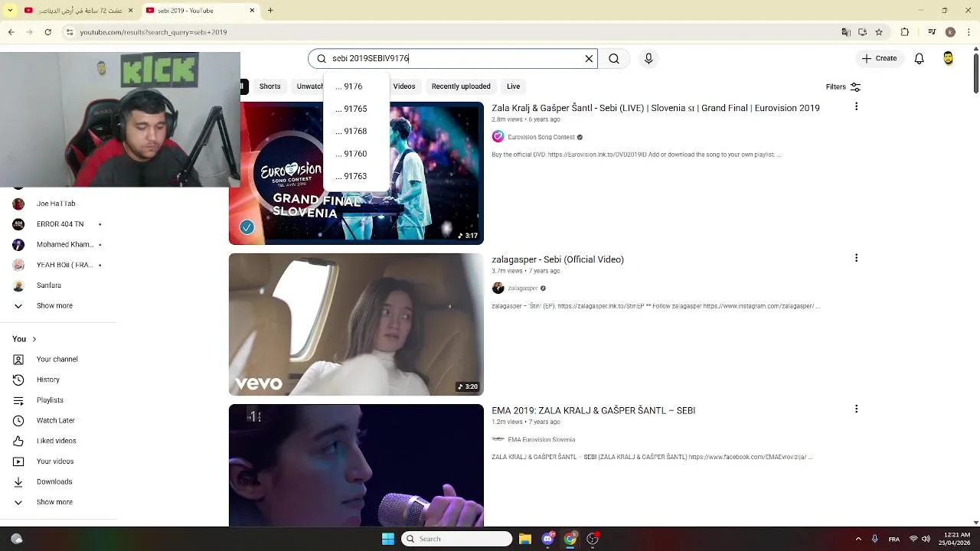Open the YouTube account avatar menu
The height and width of the screenshot is (551, 980).
(948, 58)
